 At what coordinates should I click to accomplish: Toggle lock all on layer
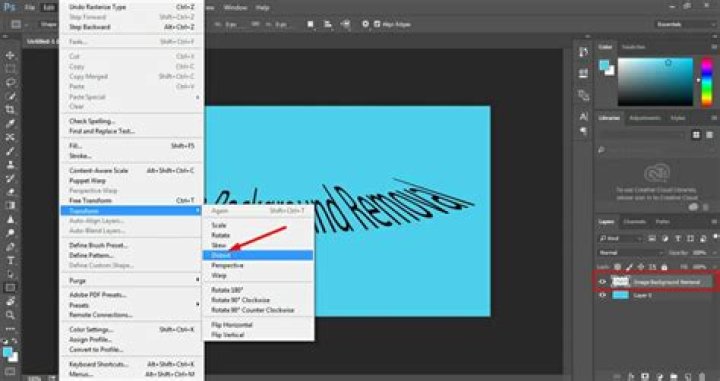tap(664, 267)
